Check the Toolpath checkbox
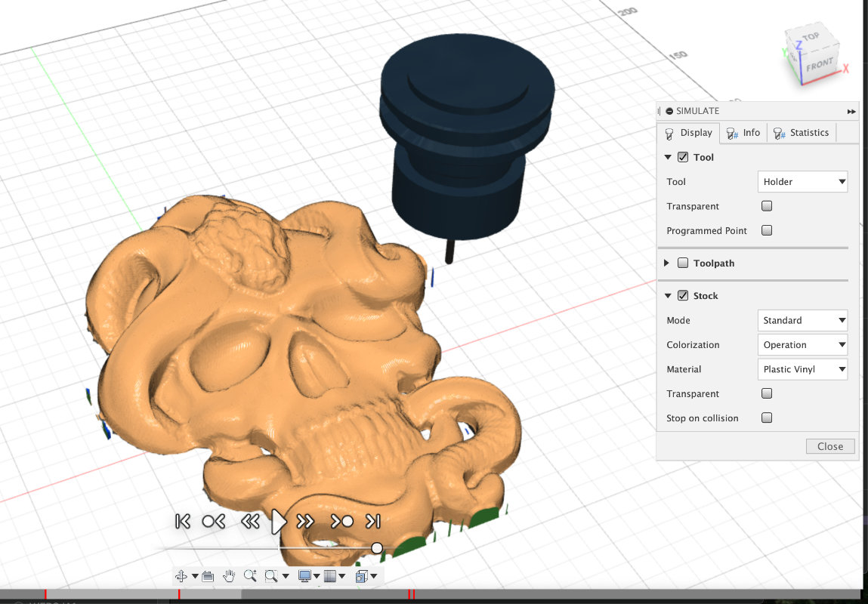 683,263
